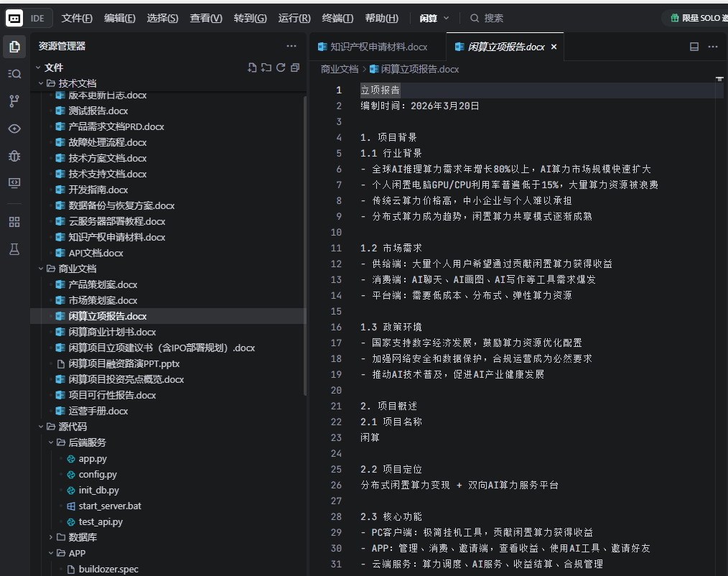Expand the 数据库 folder
Screen dimensions: 728x576
click(x=82, y=537)
